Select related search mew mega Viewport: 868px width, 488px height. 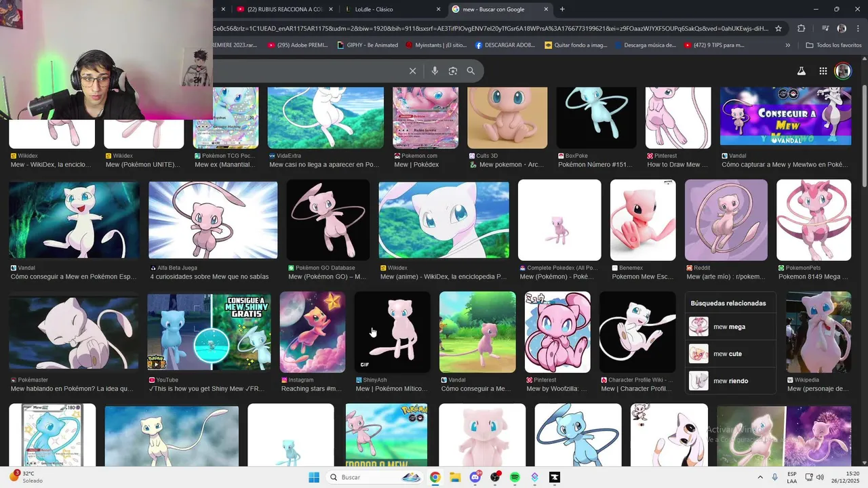coord(730,327)
